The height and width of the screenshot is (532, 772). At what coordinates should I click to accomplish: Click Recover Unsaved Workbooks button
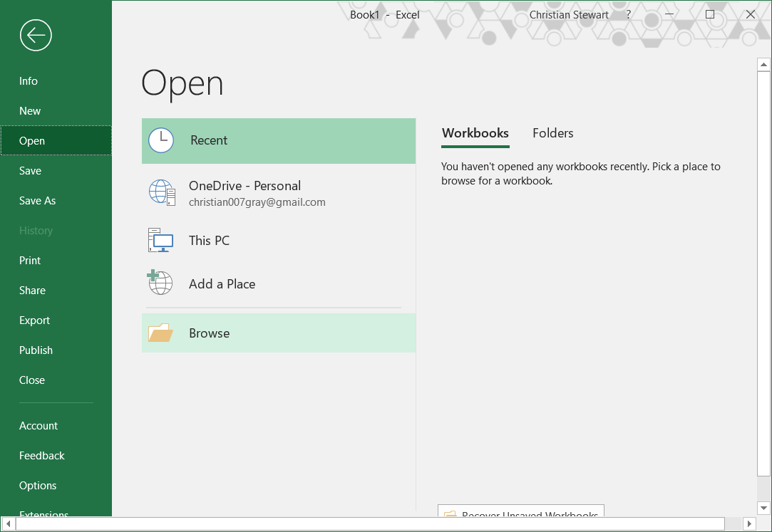click(521, 511)
